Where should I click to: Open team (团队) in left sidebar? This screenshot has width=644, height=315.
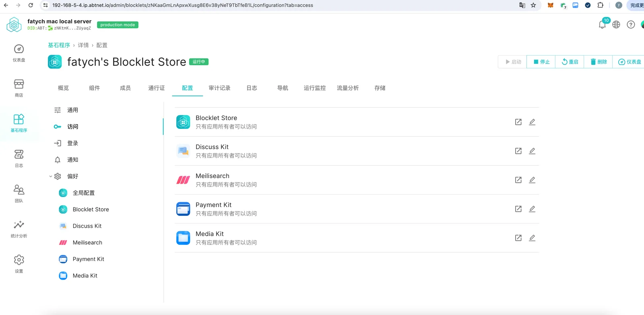pyautogui.click(x=19, y=193)
